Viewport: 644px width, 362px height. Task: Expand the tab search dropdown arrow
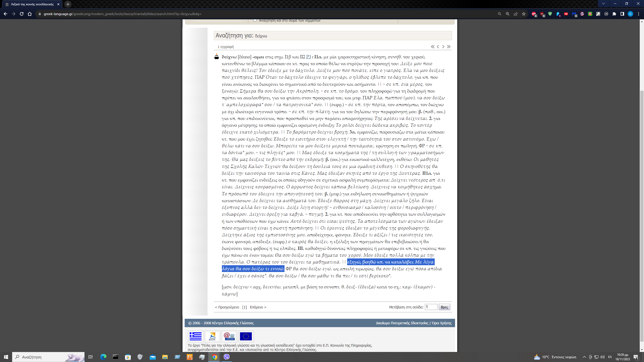pyautogui.click(x=603, y=4)
